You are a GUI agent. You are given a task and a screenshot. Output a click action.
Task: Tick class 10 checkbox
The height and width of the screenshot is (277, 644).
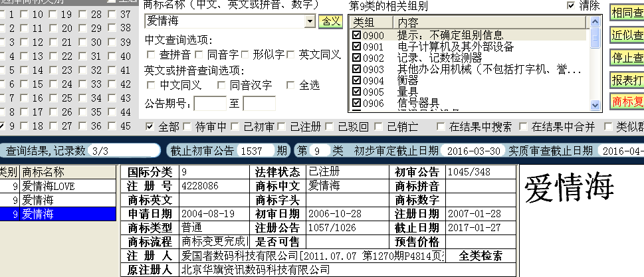(24, 15)
